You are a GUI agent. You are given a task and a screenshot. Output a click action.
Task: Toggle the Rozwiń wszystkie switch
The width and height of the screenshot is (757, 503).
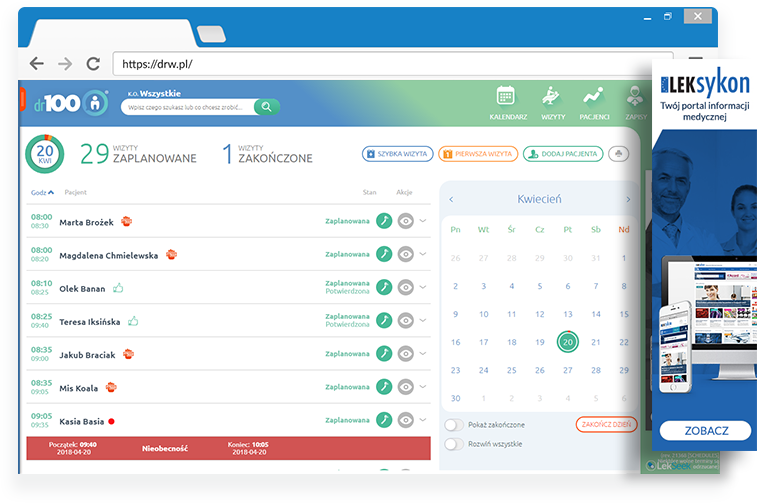click(x=455, y=444)
